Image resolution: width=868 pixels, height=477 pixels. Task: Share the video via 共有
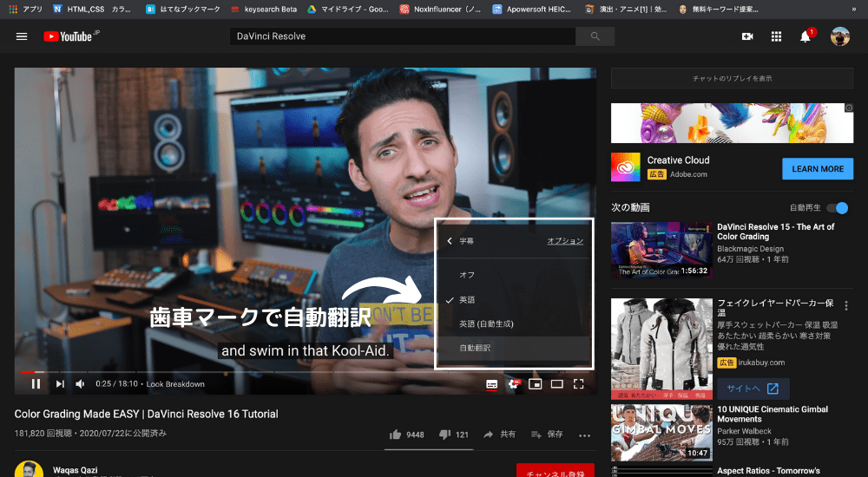(x=499, y=435)
